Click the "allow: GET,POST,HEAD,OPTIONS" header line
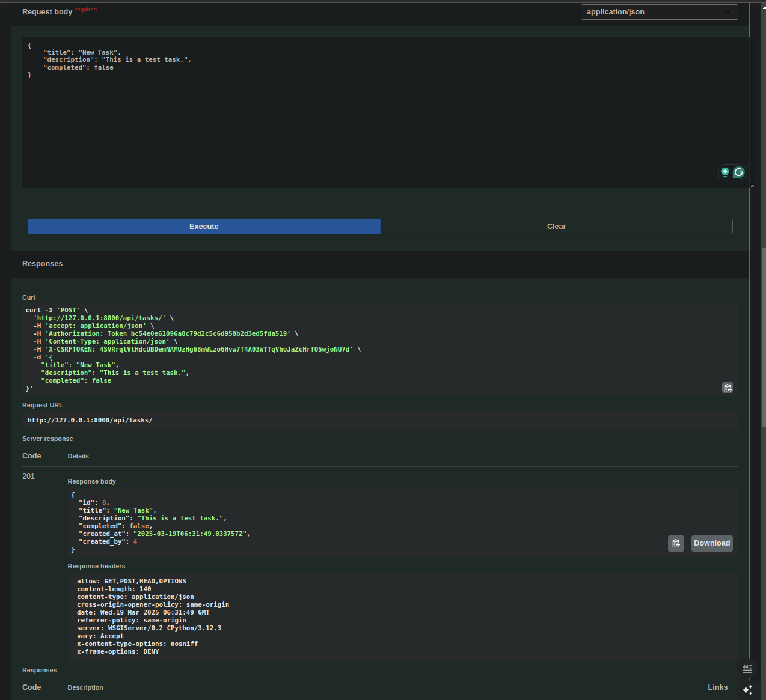Screen dimensions: 766x700 [x=132, y=582]
